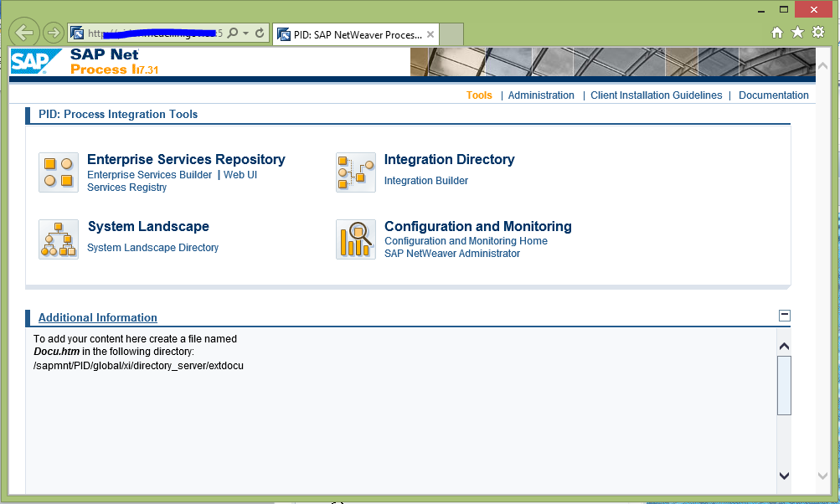Open the Enterprise Services Repository icon
This screenshot has width=840, height=504.
tap(58, 172)
